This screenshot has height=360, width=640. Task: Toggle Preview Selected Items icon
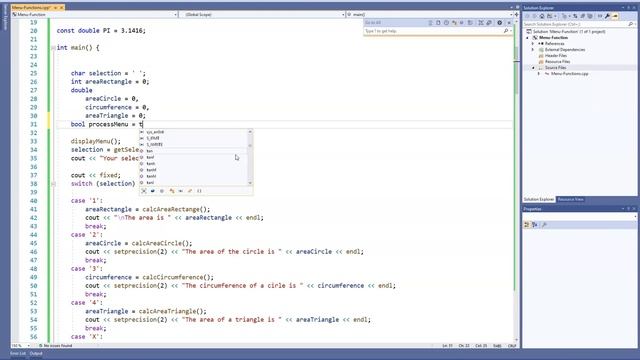point(615,16)
